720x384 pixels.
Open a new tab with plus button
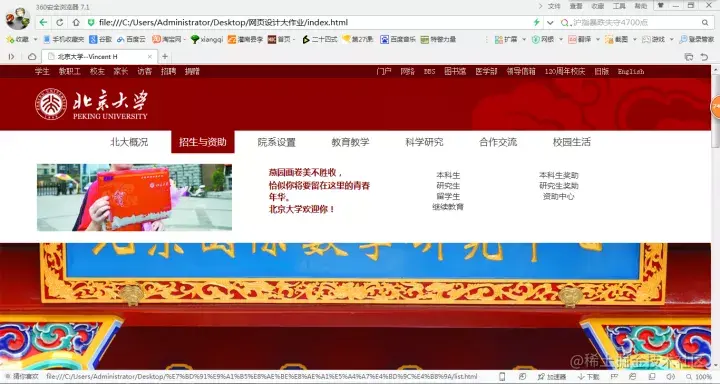click(165, 56)
